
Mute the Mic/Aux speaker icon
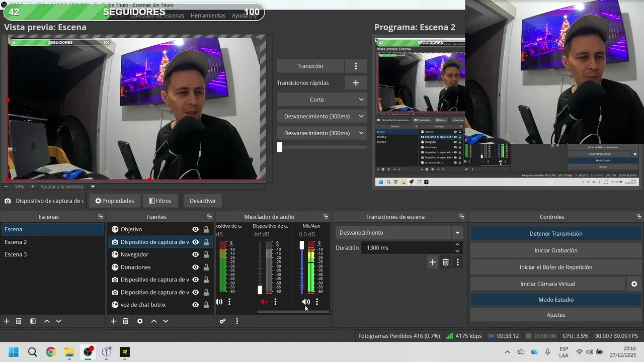tap(306, 302)
